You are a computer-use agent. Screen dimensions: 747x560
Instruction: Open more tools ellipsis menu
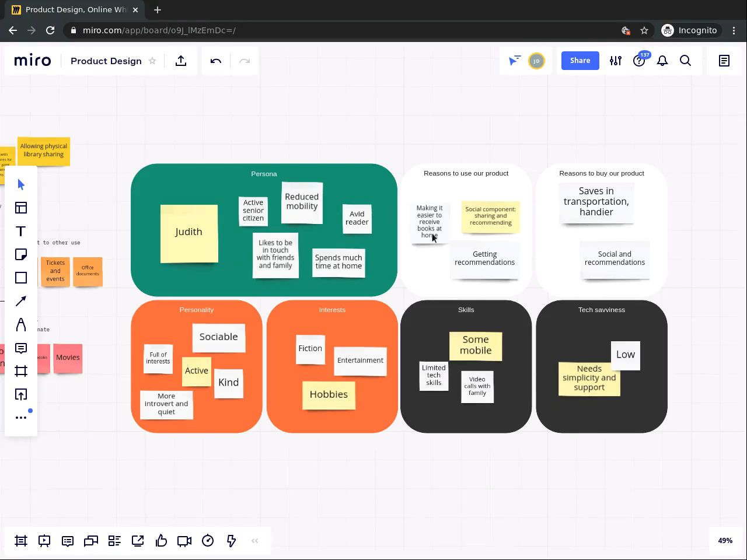(21, 418)
